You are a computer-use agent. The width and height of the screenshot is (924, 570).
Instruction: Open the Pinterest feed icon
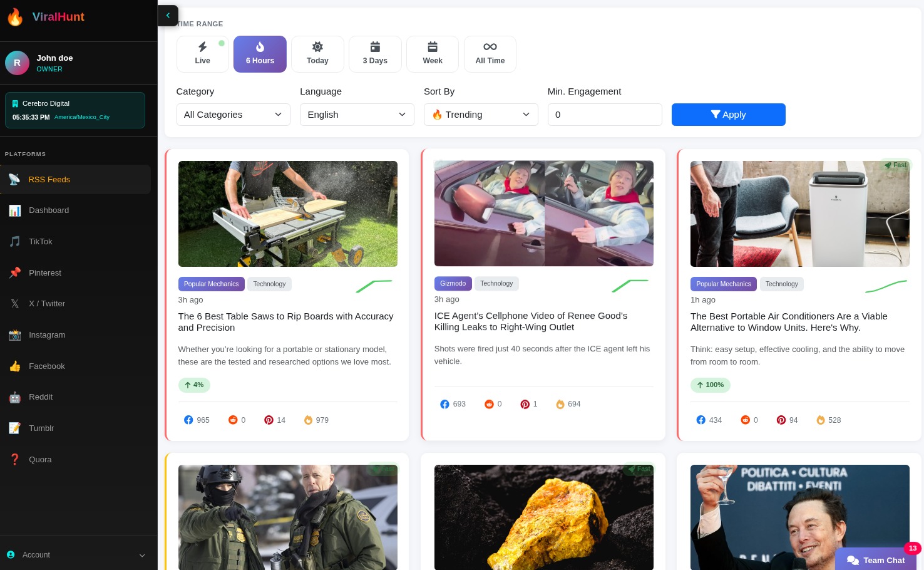[15, 272]
